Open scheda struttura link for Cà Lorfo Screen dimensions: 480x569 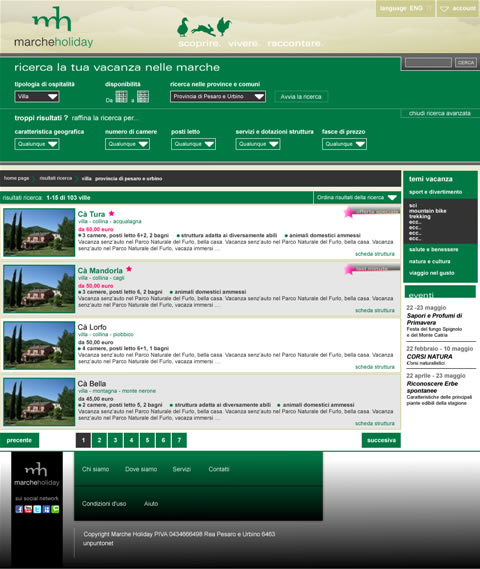[375, 367]
